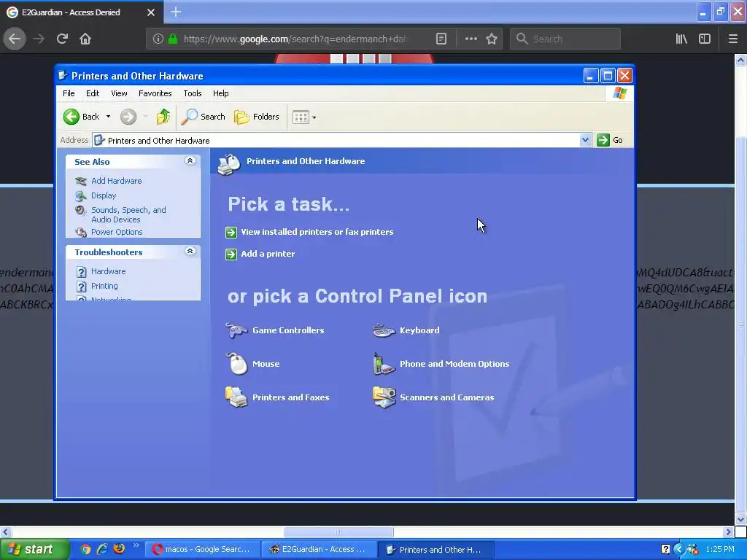
Task: Open Phone and Modem Options icon
Action: pyautogui.click(x=441, y=365)
